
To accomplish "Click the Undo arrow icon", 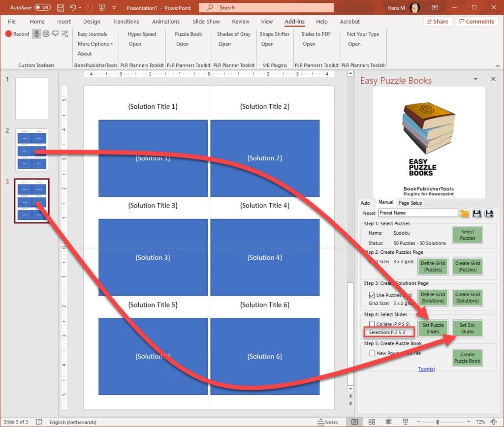I will click(x=73, y=7).
